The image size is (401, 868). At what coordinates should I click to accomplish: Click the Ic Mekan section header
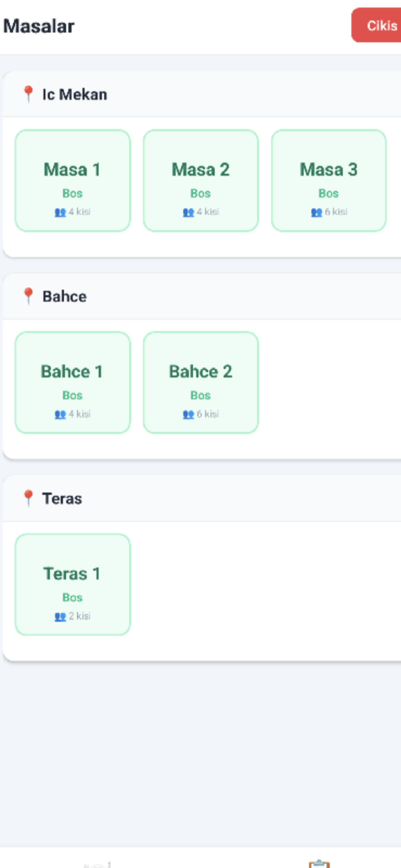(74, 94)
